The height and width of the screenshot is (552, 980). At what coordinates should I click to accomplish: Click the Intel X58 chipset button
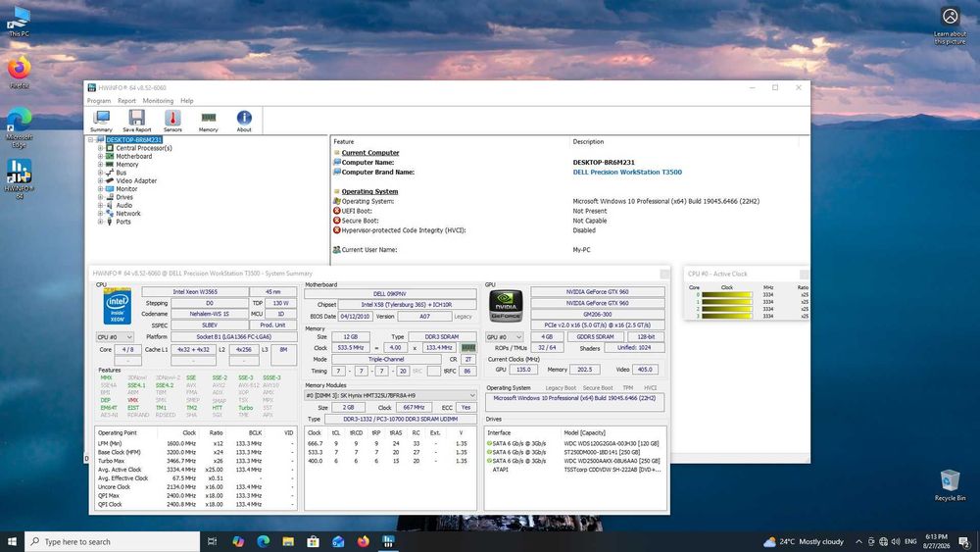pyautogui.click(x=407, y=305)
